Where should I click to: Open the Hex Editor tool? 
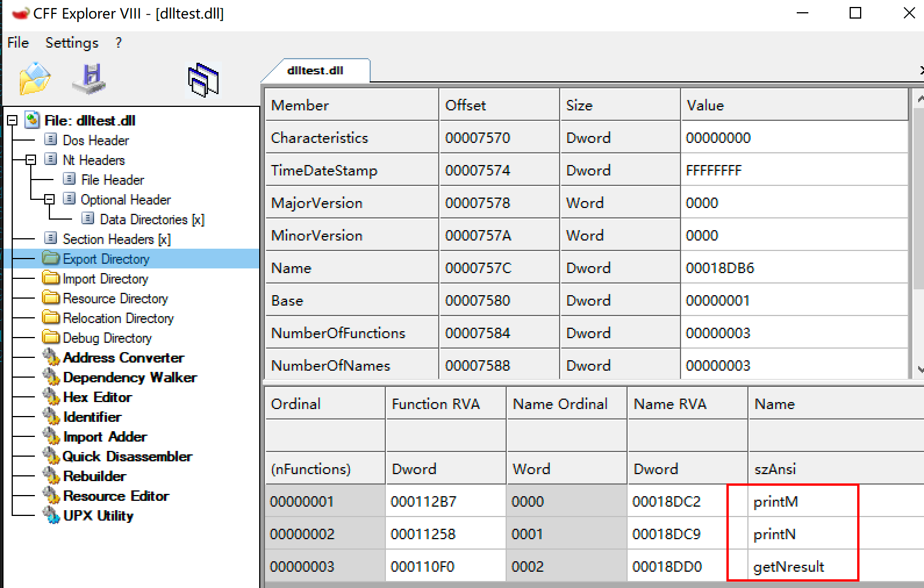[97, 397]
